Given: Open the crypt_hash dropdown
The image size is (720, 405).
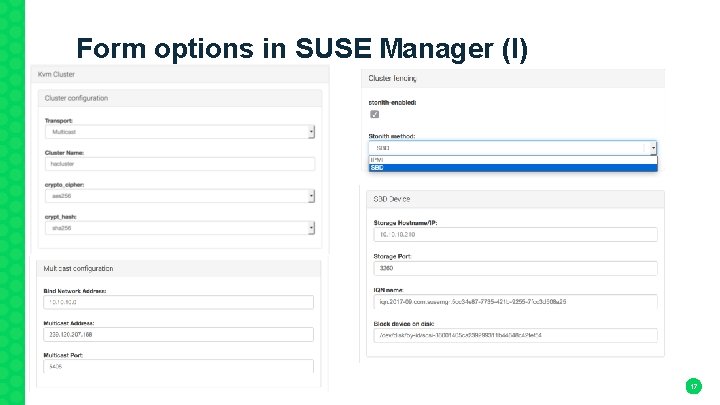Looking at the screenshot, I should point(180,227).
